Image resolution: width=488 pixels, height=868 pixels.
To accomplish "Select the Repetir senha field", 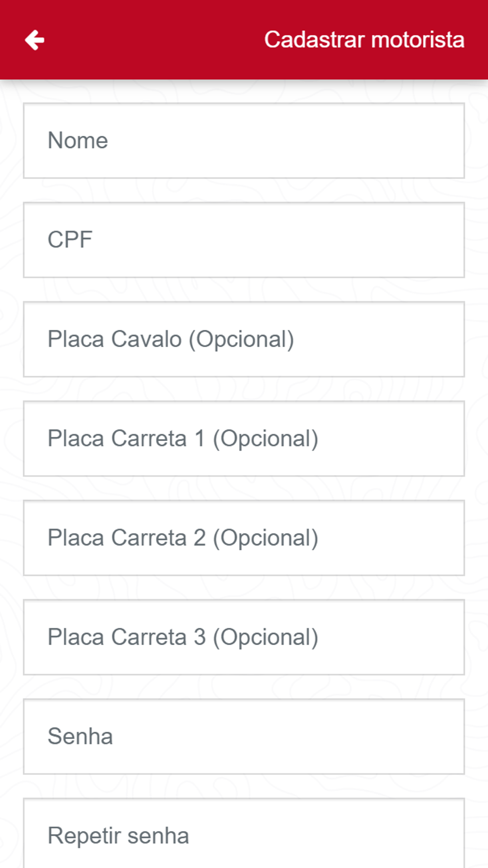I will [244, 833].
